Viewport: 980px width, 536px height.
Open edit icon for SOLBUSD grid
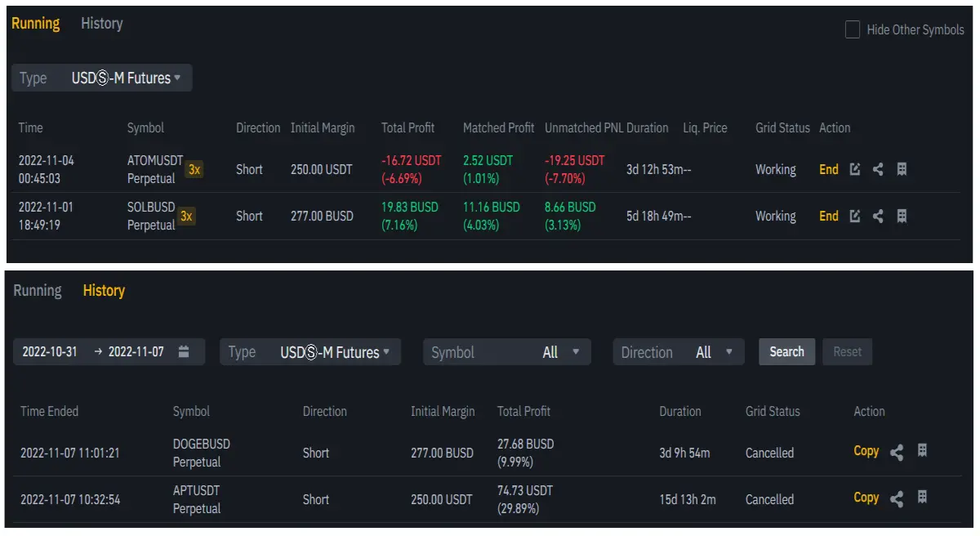pos(855,216)
